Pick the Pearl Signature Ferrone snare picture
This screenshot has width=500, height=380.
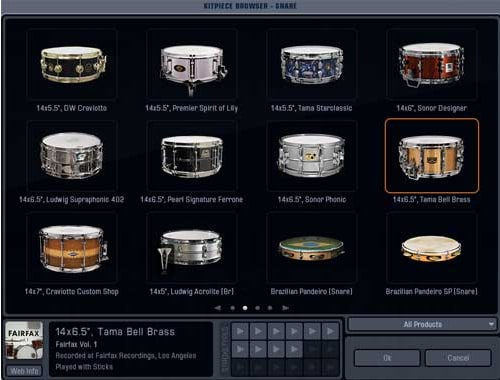192,156
